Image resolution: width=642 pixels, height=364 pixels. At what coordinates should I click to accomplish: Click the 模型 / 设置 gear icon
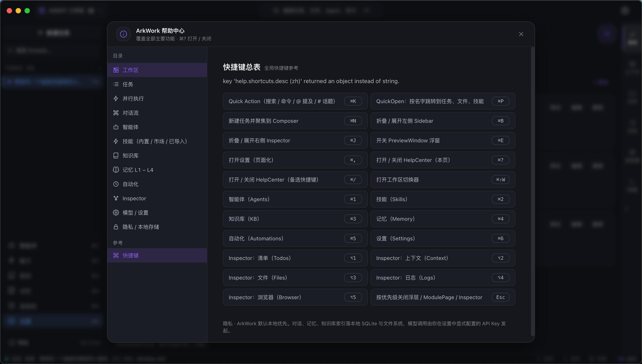tap(116, 213)
